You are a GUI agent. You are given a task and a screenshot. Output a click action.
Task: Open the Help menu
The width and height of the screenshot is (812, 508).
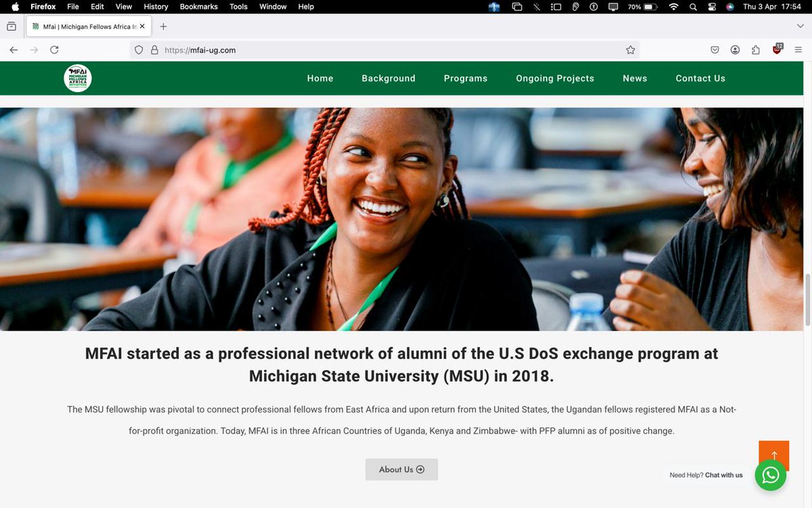[x=306, y=7]
